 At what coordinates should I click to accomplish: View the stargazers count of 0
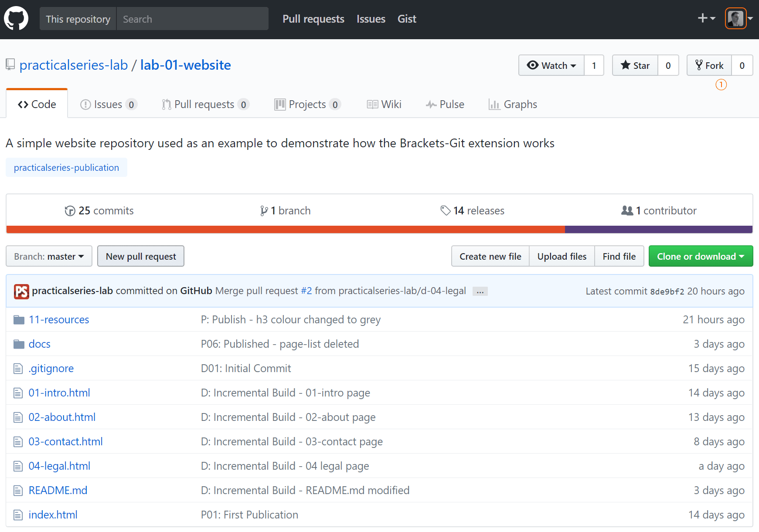(x=668, y=65)
